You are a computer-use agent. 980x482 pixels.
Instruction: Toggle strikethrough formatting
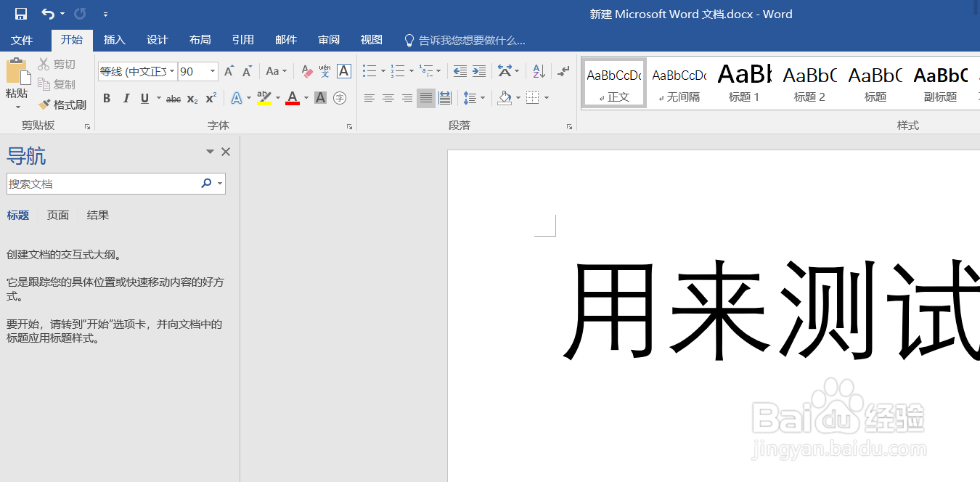click(x=173, y=98)
